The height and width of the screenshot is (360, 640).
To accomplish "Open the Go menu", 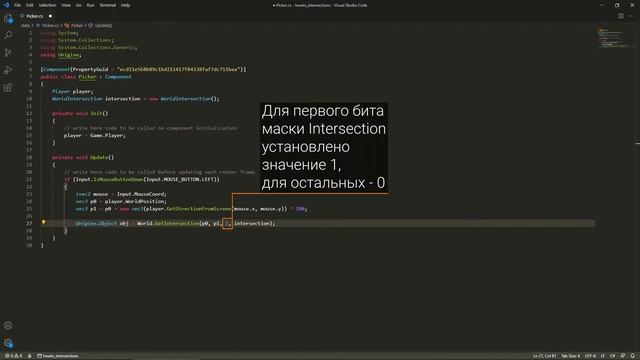I will coord(78,5).
